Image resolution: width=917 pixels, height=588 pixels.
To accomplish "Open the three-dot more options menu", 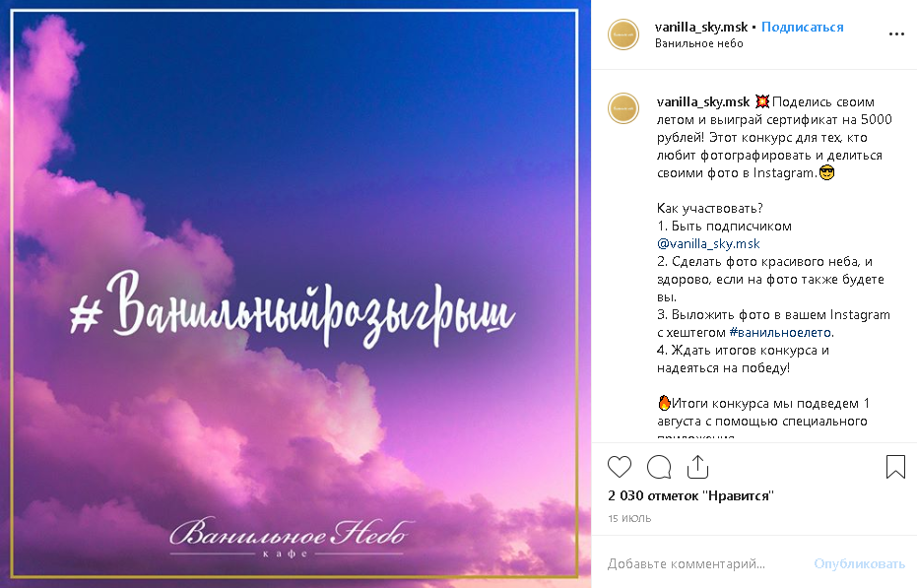I will click(x=896, y=34).
